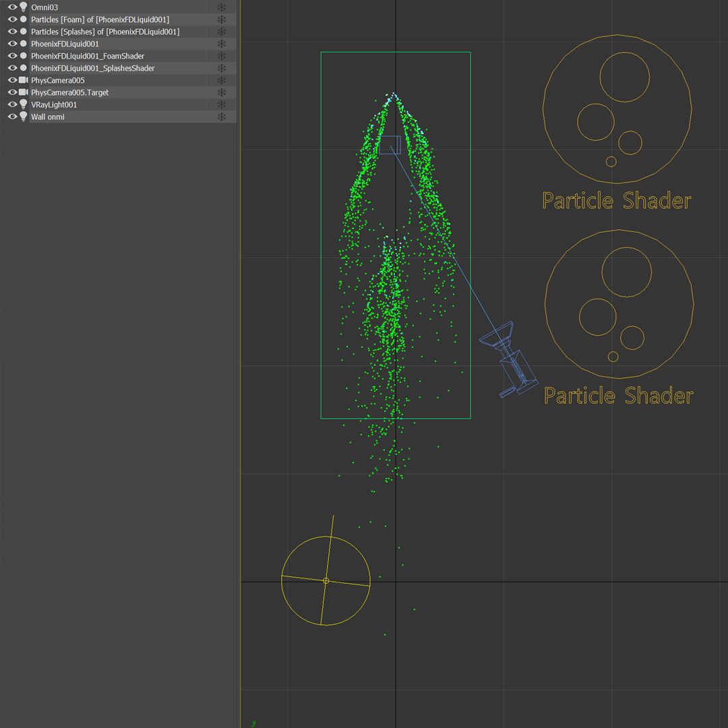The height and width of the screenshot is (728, 728).
Task: Click the object icon beside PhoenixFDLiquid001_FoamShader
Action: [x=23, y=55]
